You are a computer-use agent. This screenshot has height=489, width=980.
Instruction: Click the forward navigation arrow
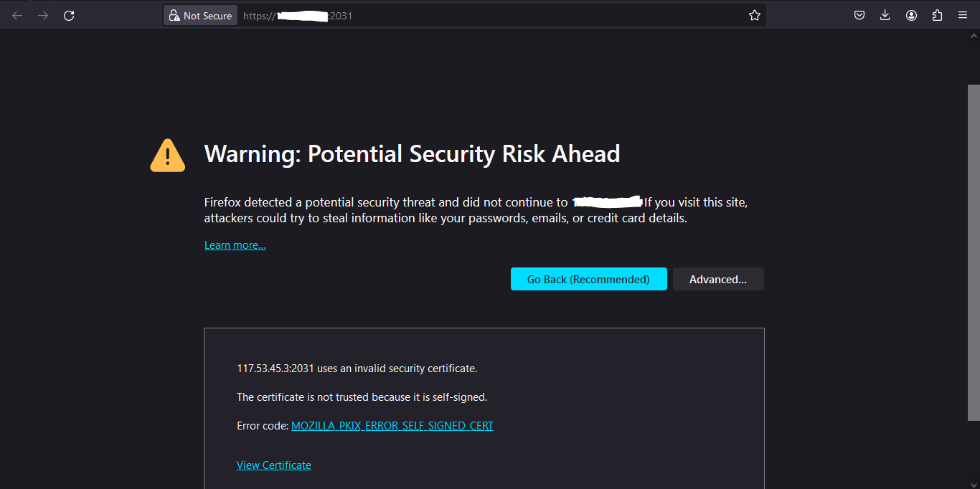(x=43, y=15)
